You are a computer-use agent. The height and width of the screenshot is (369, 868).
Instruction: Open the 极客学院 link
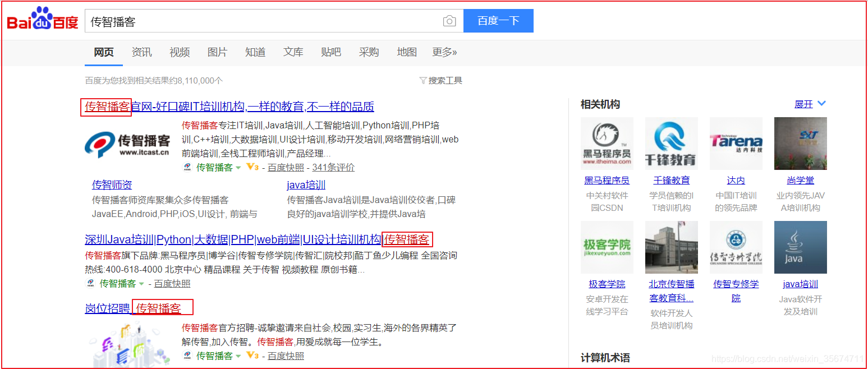(x=607, y=284)
